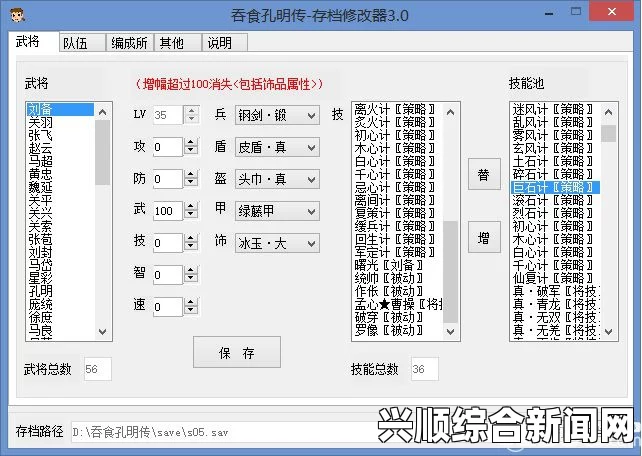Decrease the 防 defense value with down arrow
Viewport: 642px width, 456px height.
click(191, 183)
